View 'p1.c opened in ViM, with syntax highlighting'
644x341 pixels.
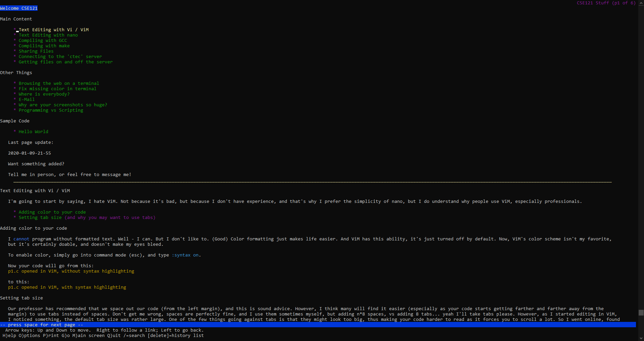pyautogui.click(x=67, y=287)
